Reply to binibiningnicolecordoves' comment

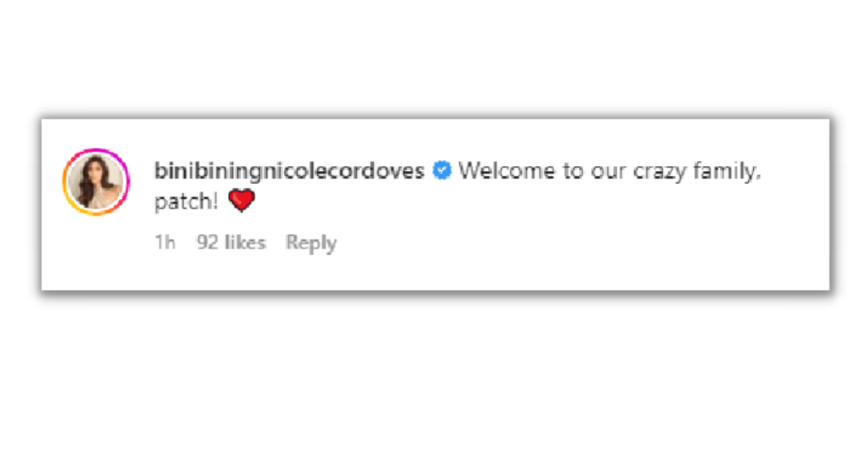coord(311,243)
